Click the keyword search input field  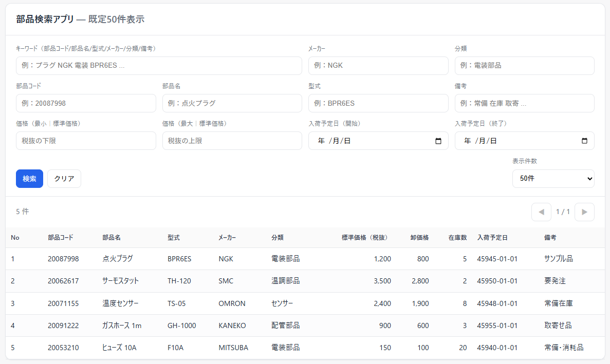tap(159, 65)
